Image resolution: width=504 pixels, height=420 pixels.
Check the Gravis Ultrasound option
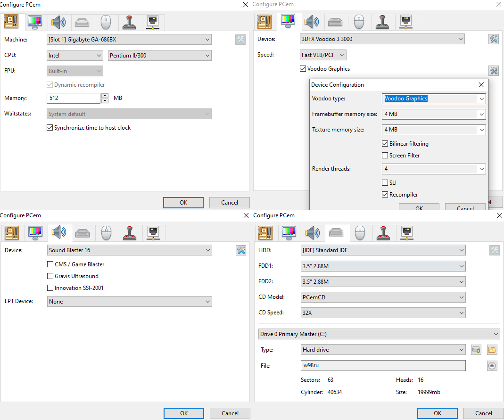(x=50, y=276)
